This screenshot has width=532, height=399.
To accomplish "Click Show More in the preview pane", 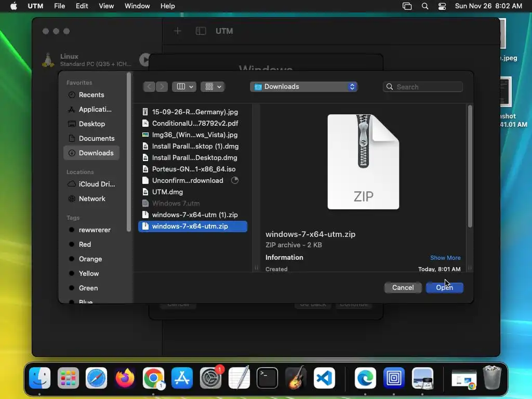I will (445, 258).
